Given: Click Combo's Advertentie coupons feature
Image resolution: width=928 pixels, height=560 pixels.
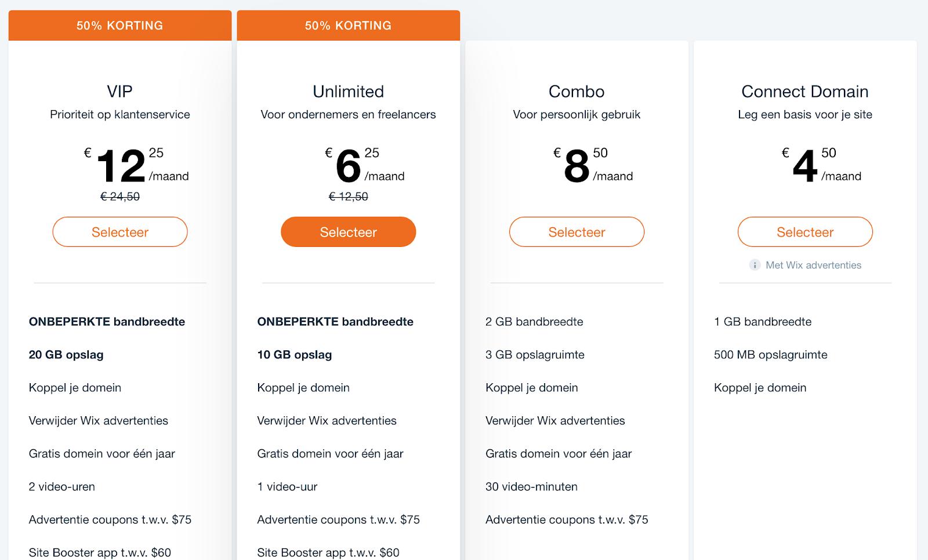Looking at the screenshot, I should [x=567, y=520].
